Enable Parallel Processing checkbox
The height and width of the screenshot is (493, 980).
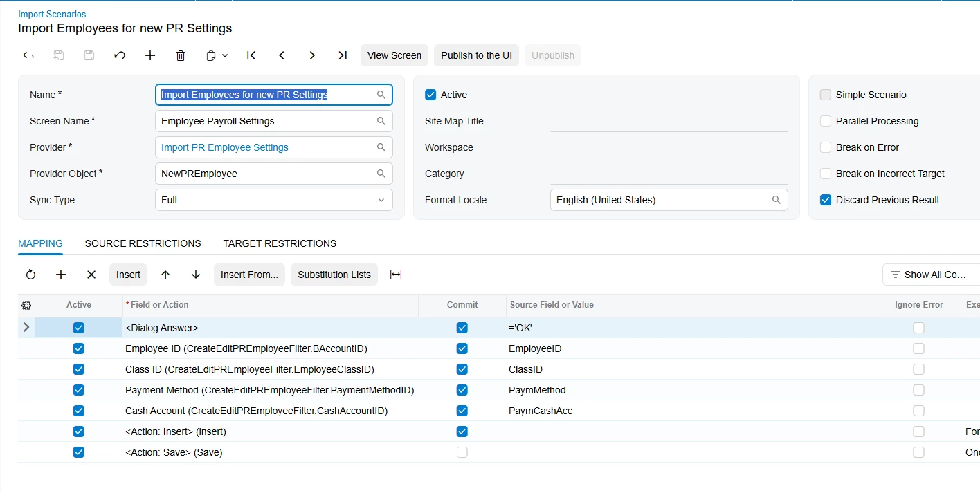(826, 121)
